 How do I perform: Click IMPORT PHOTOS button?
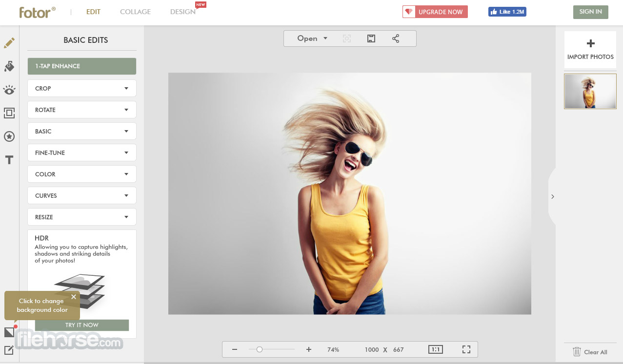590,50
